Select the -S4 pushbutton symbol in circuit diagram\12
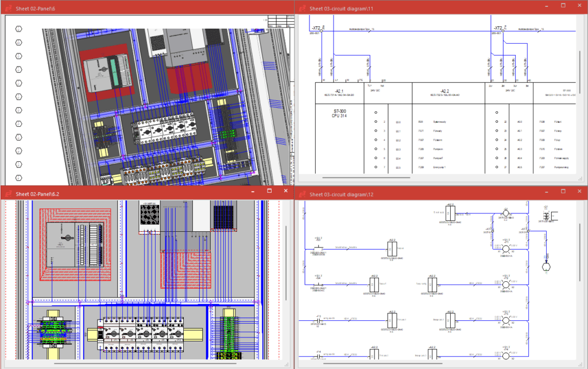 tap(318, 284)
